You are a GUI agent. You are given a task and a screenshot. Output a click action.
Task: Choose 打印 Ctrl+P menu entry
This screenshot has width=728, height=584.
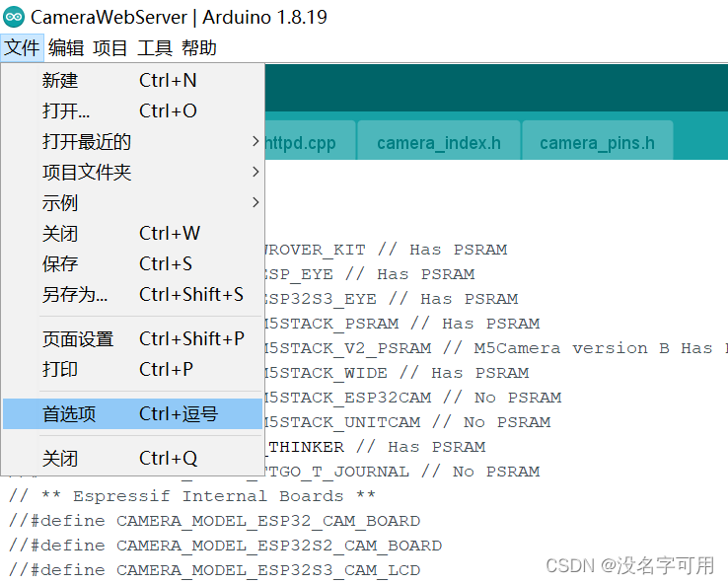pos(133,370)
